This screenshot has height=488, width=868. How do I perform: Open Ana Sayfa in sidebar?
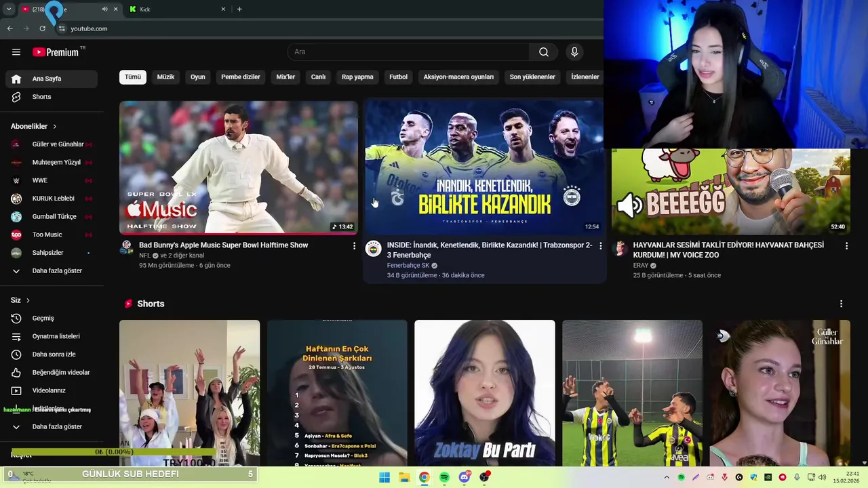coord(52,79)
